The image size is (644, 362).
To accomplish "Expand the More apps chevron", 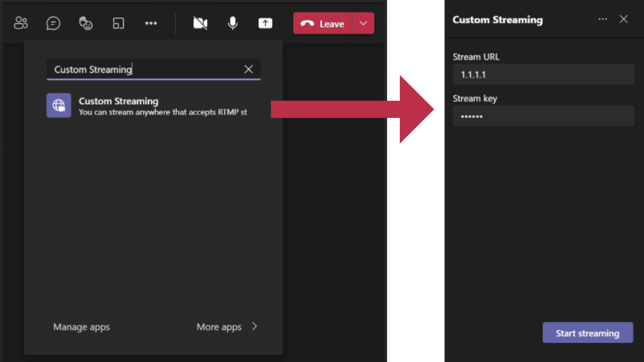I will pos(255,326).
